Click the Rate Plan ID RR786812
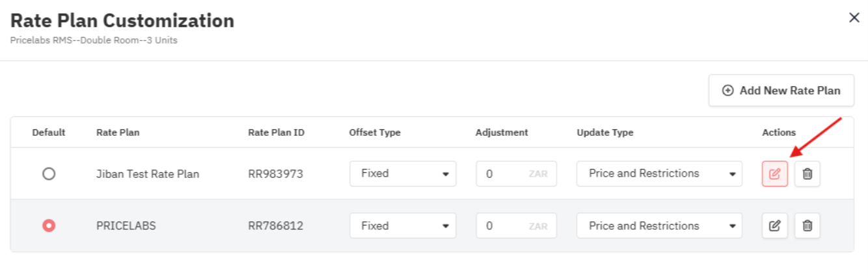This screenshot has width=868, height=278. (275, 226)
